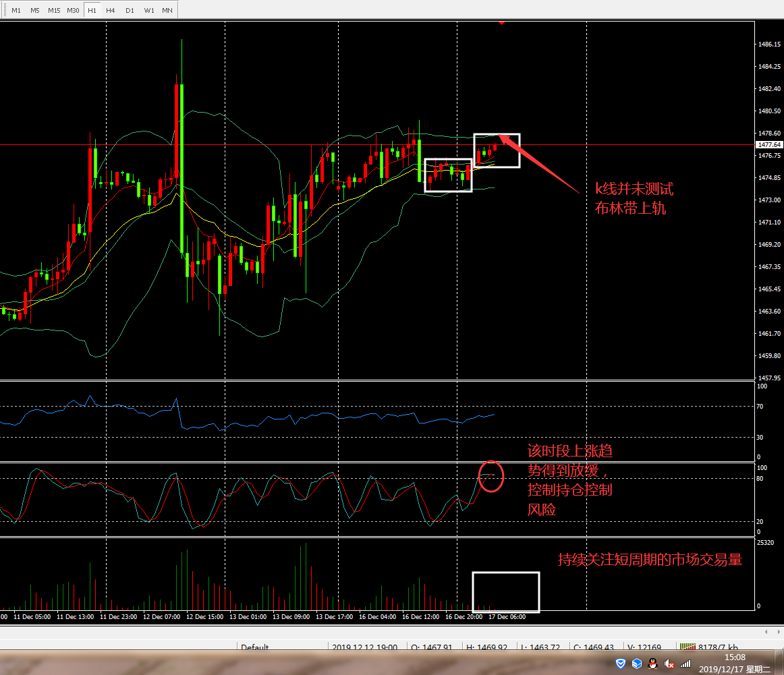Click the M5 timeframe button

[x=35, y=11]
